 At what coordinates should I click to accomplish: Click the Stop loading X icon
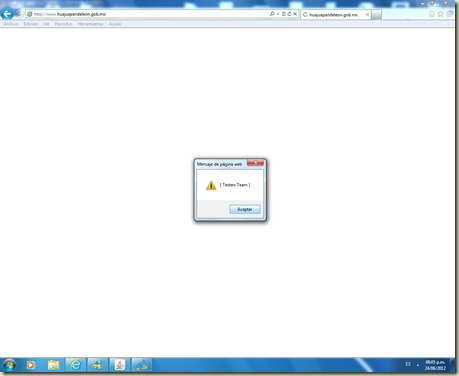pos(295,14)
